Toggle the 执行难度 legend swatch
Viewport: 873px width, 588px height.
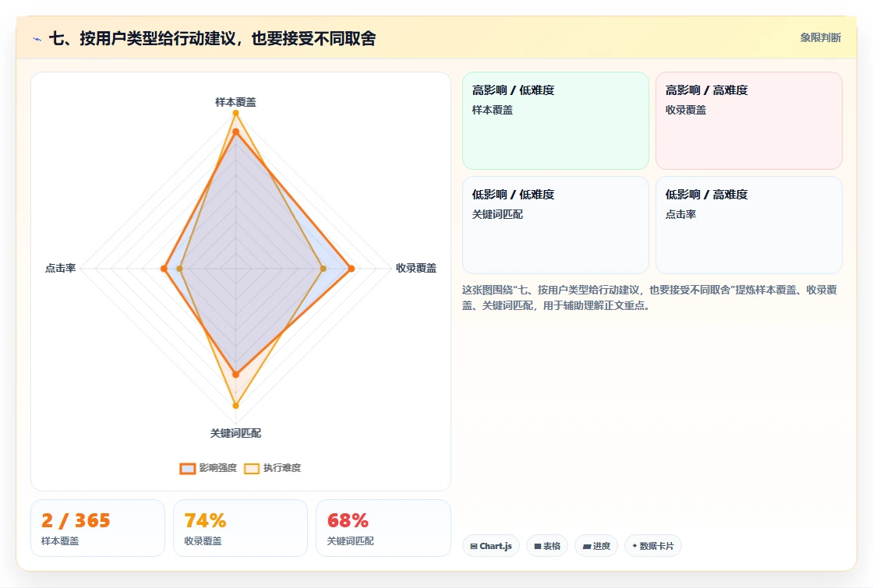click(252, 468)
